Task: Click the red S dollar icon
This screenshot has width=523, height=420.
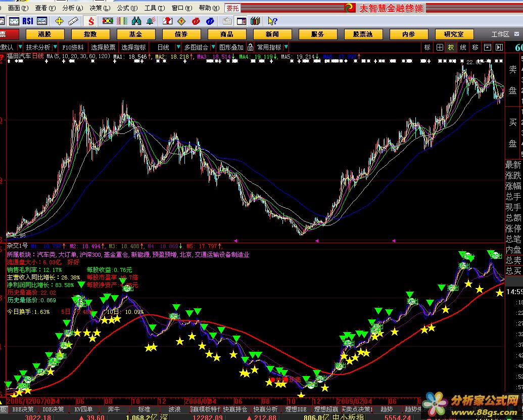Action: pyautogui.click(x=91, y=21)
